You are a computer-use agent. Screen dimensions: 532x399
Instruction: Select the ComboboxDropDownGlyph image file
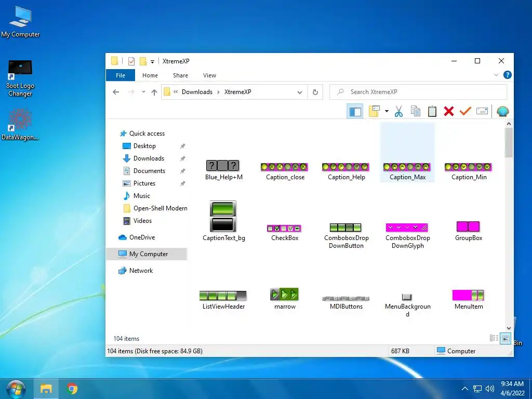407,236
